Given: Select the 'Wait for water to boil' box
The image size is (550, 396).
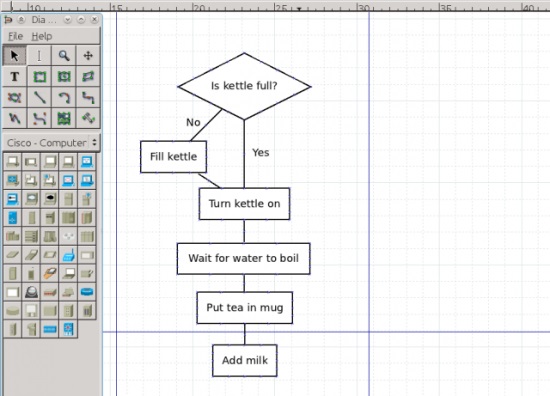Looking at the screenshot, I should (x=244, y=258).
